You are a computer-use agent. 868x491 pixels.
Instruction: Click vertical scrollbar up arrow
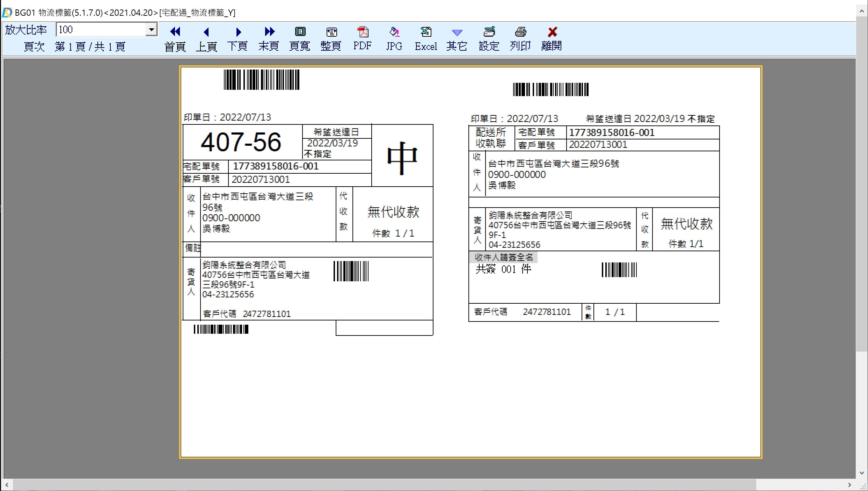click(862, 12)
